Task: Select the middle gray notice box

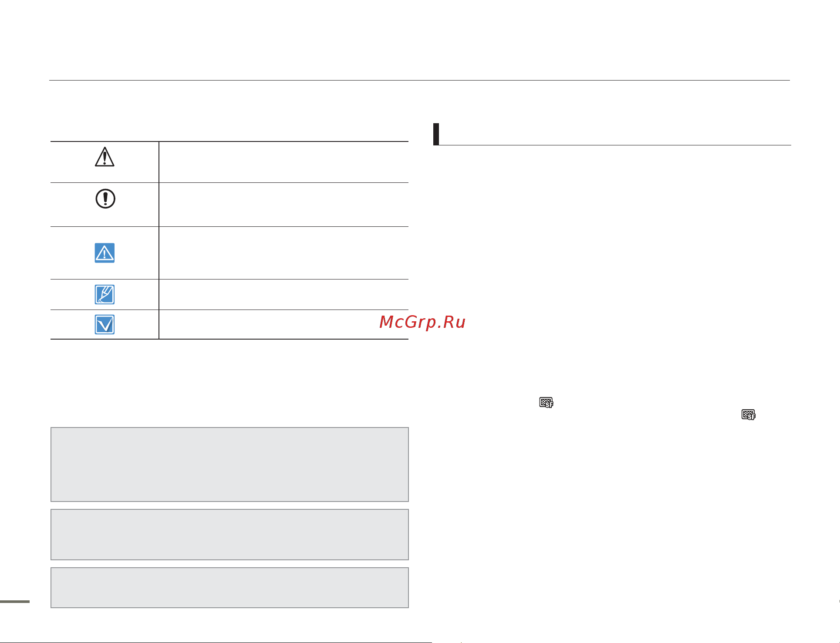Action: click(229, 535)
